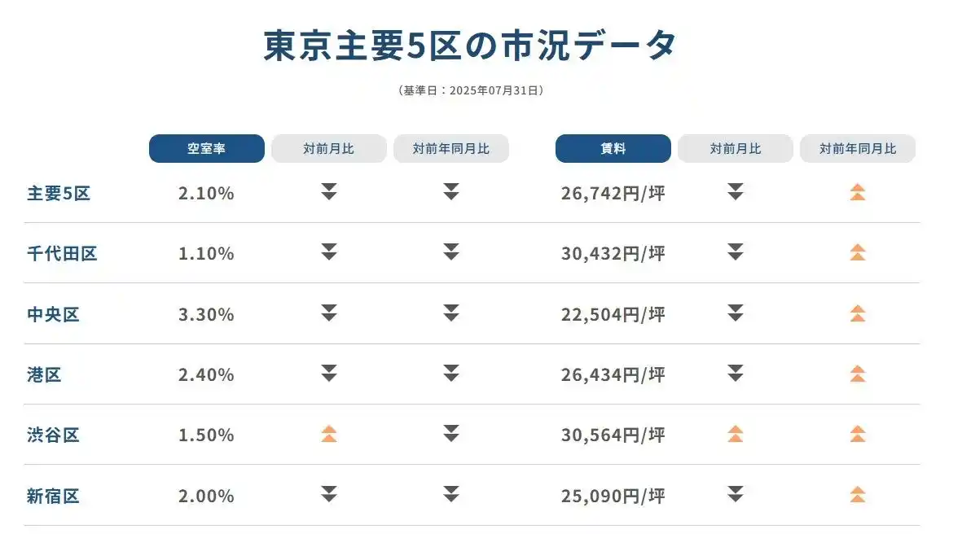The height and width of the screenshot is (560, 962).
Task: Click 新宿区 rent year-over-year up arrow
Action: [x=857, y=494]
